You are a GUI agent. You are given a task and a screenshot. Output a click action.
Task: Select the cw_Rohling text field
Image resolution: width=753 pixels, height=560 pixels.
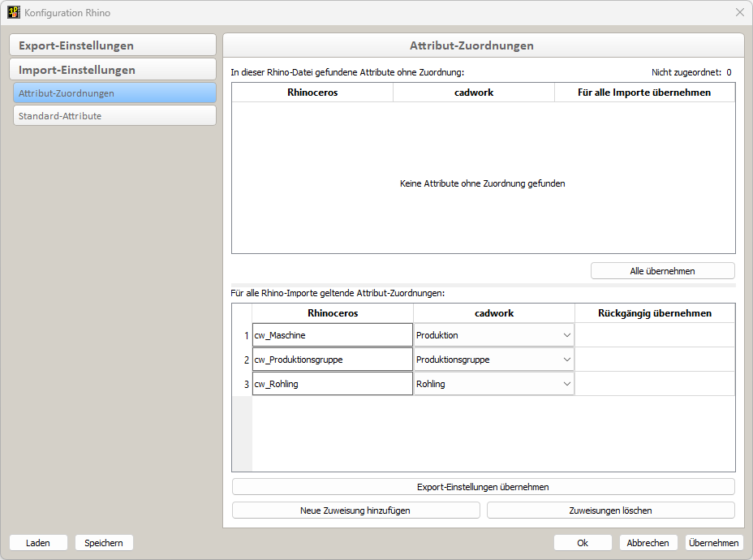(x=332, y=383)
